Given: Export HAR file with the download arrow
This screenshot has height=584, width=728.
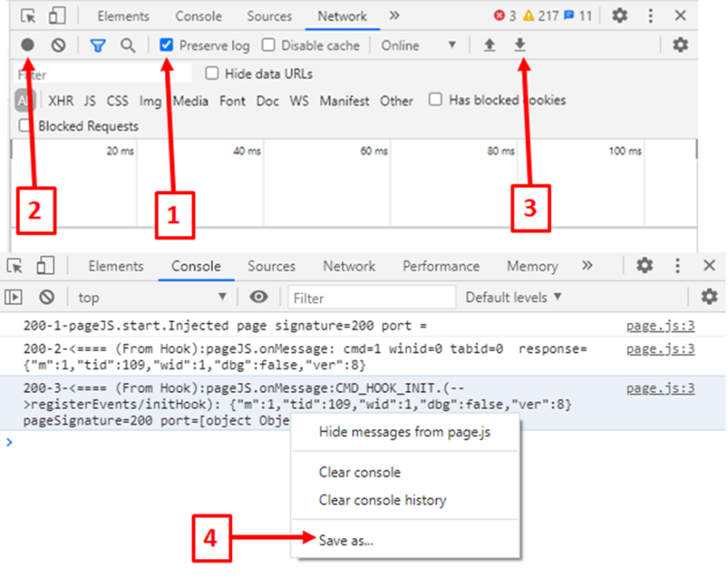Looking at the screenshot, I should pyautogui.click(x=520, y=44).
